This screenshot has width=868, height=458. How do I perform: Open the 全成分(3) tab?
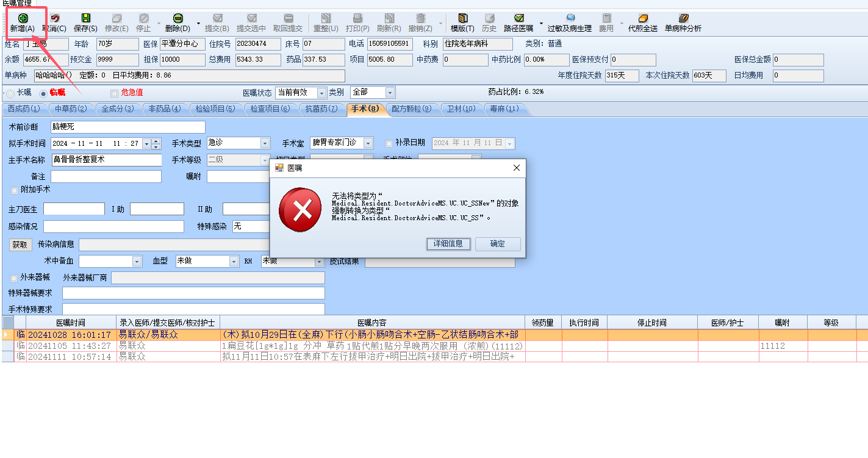pyautogui.click(x=117, y=109)
